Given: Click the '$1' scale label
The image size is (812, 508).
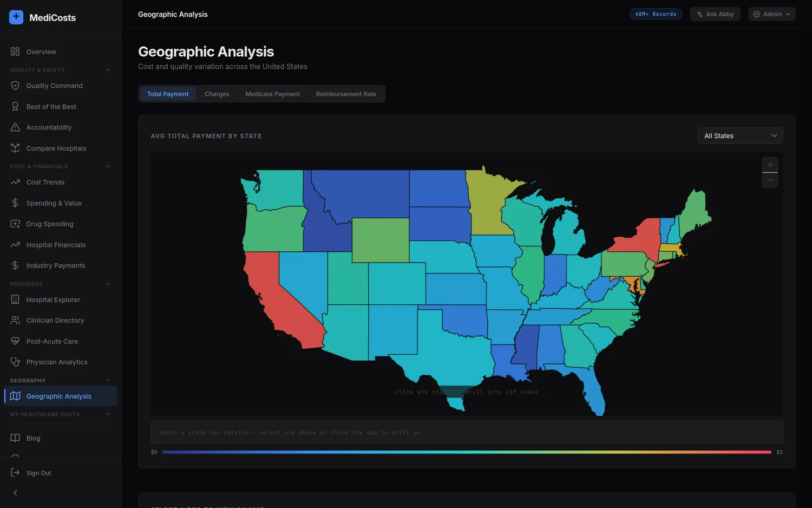Looking at the screenshot, I should click(780, 452).
